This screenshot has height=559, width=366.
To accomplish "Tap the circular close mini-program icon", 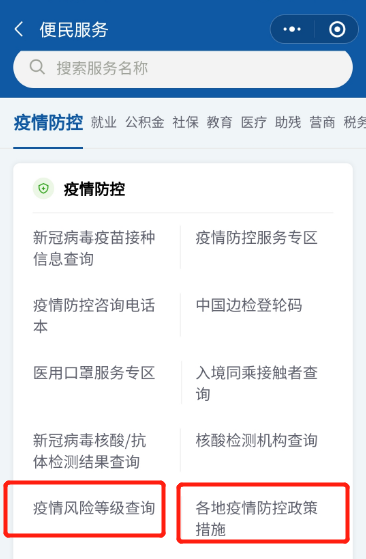I will [337, 29].
